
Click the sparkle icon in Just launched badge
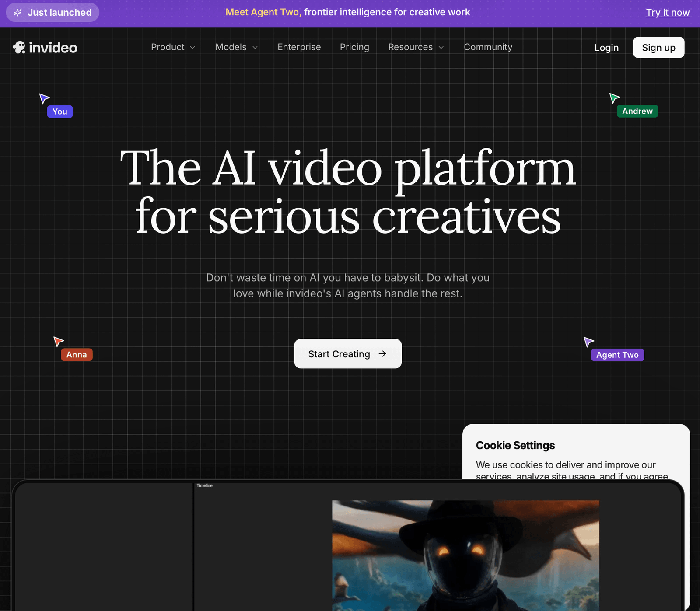(17, 13)
